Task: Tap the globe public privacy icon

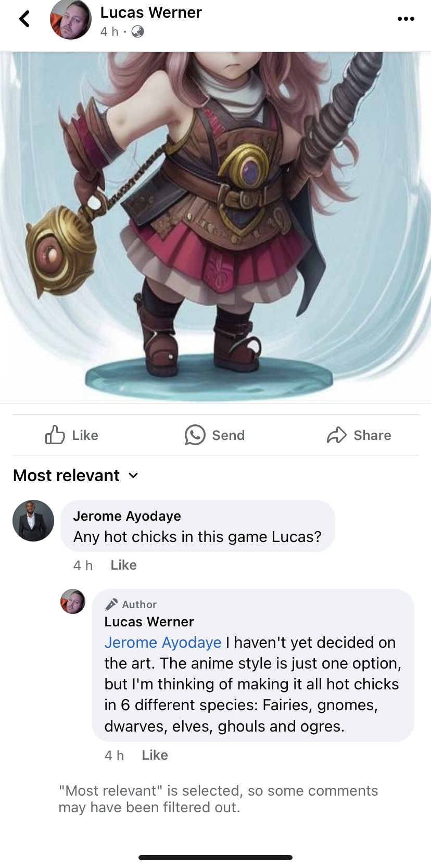Action: pos(137,32)
